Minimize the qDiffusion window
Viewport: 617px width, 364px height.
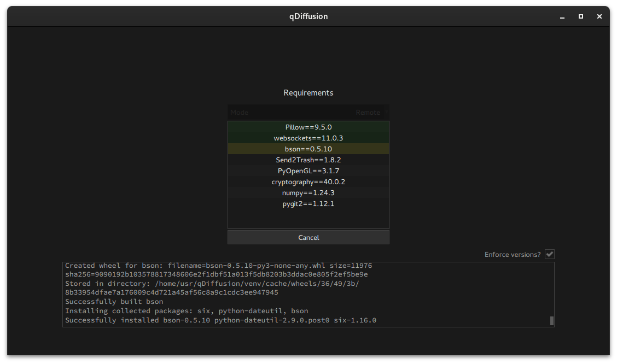pos(562,16)
